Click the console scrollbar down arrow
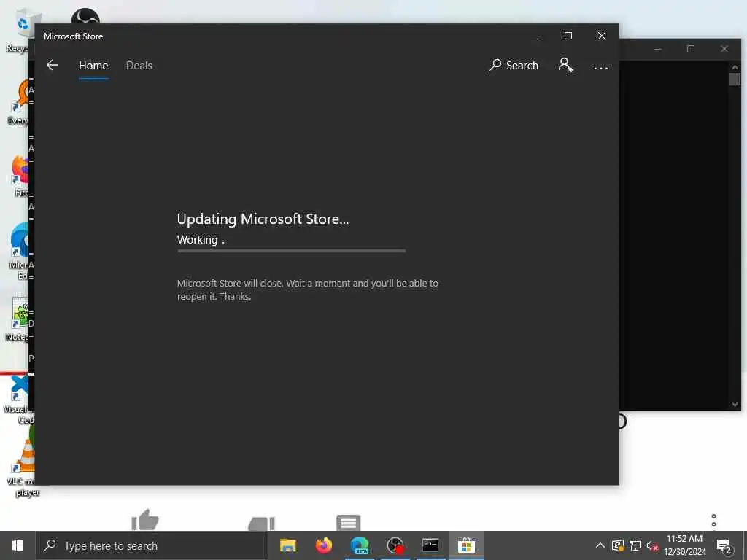This screenshot has width=747, height=560. pos(735,405)
